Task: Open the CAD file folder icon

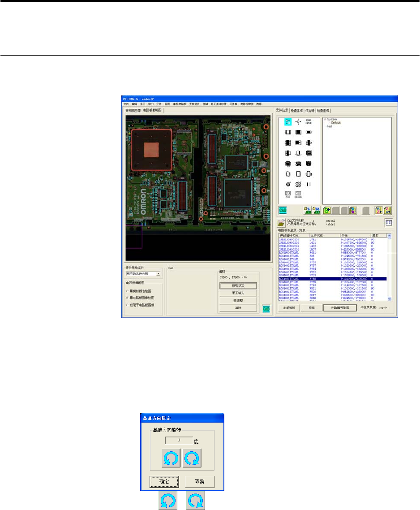Action: 281,222
